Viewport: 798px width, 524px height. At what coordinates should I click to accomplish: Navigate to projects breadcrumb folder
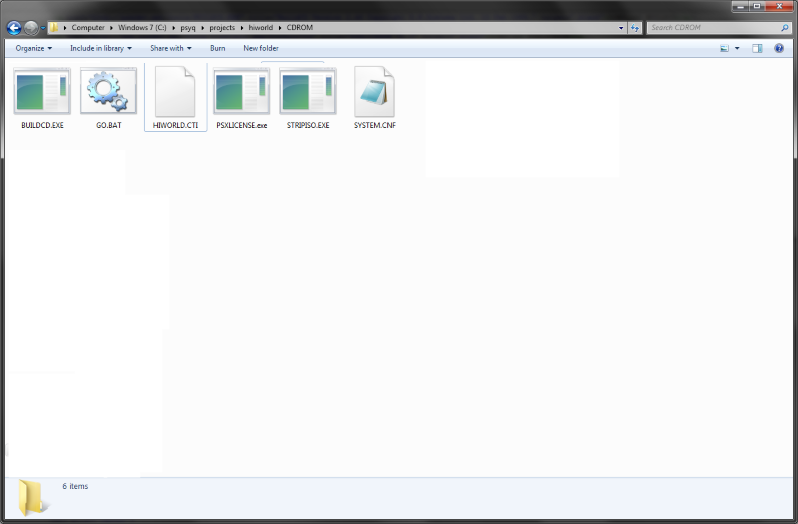[222, 27]
